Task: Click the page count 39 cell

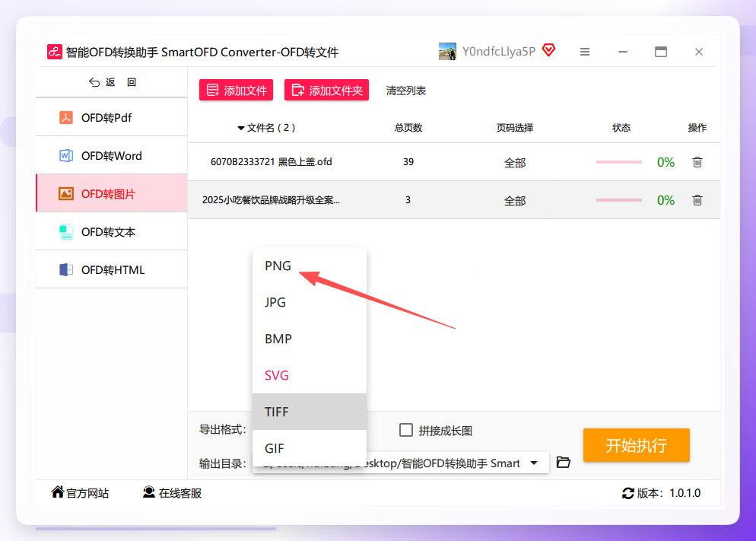Action: pyautogui.click(x=408, y=162)
